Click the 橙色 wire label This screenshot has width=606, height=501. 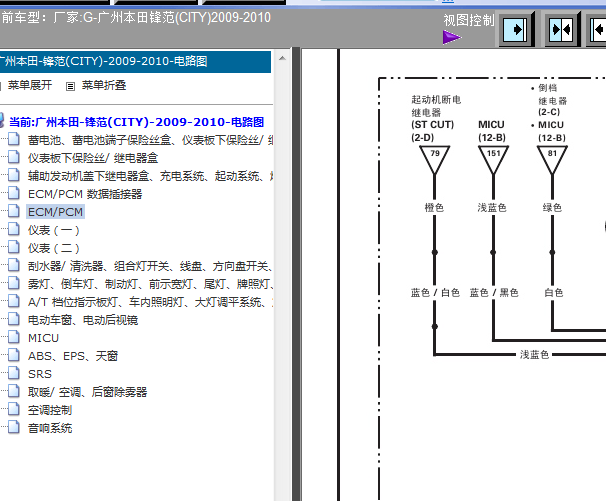(x=434, y=208)
